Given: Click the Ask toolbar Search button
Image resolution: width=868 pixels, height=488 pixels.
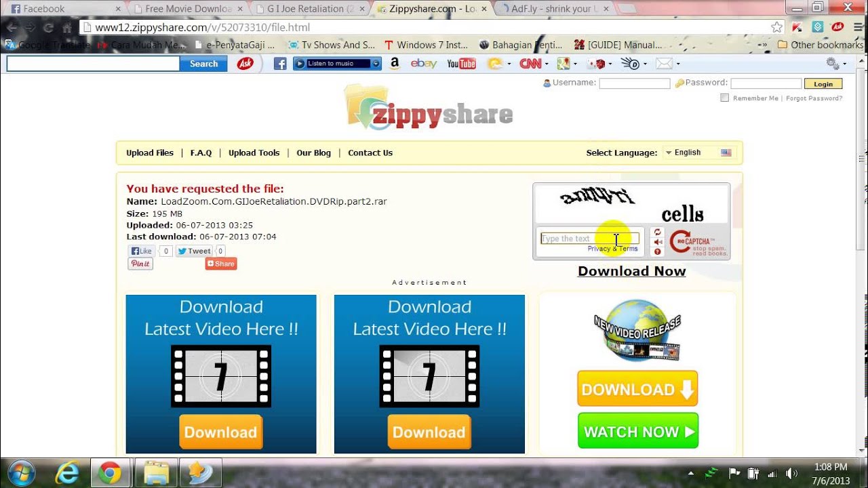Looking at the screenshot, I should [x=203, y=64].
